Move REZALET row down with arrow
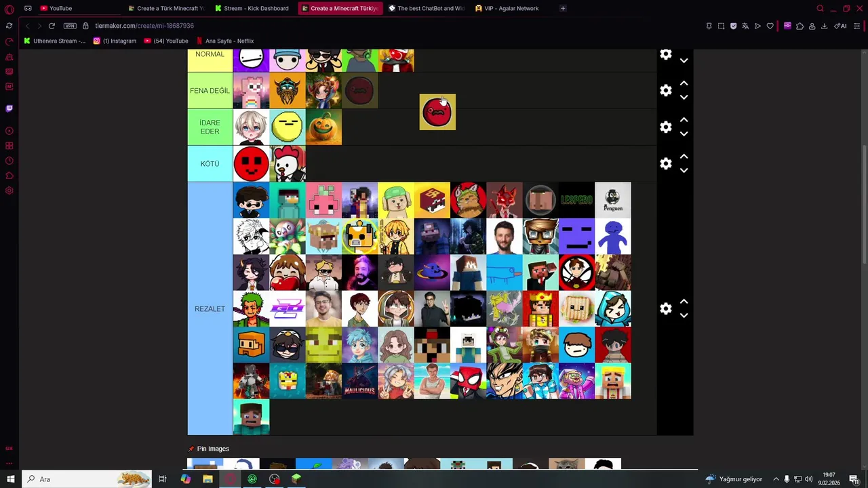This screenshot has height=488, width=868. click(684, 316)
